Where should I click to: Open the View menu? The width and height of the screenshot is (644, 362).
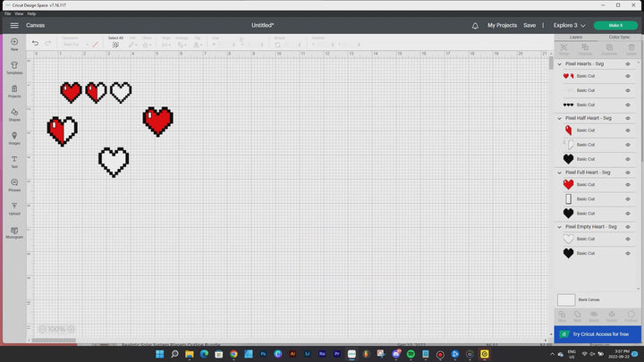20,13
